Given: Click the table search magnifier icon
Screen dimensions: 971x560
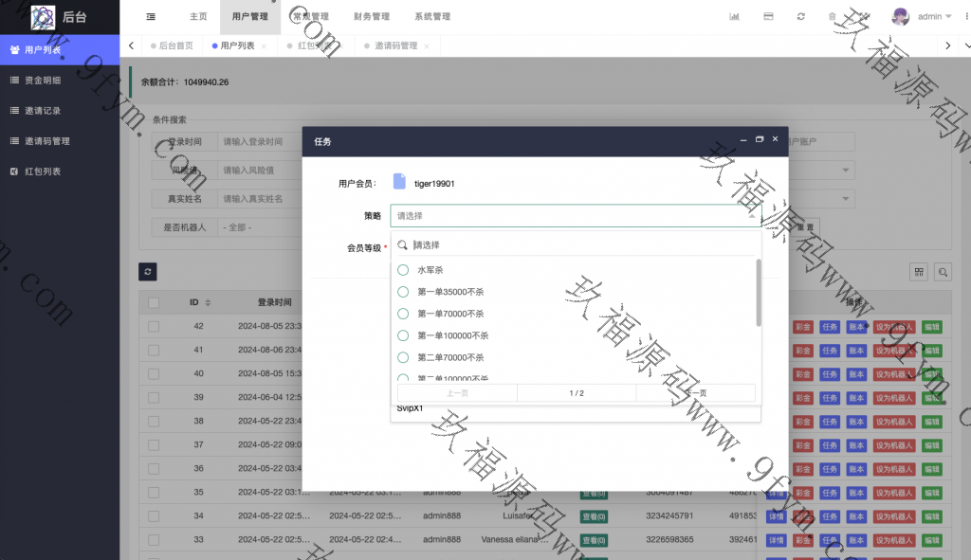Looking at the screenshot, I should [x=943, y=272].
